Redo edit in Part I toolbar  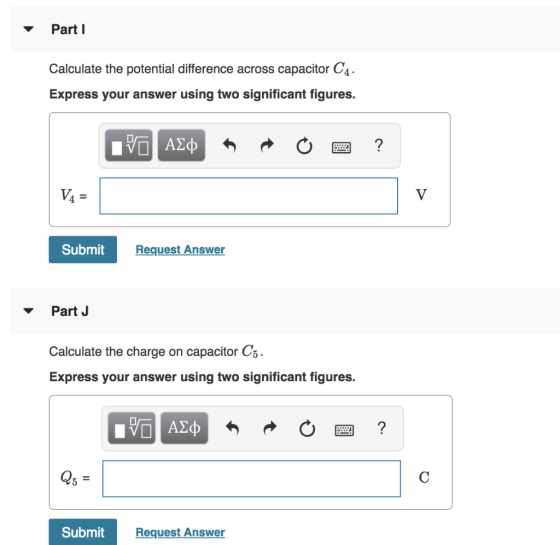coord(267,146)
